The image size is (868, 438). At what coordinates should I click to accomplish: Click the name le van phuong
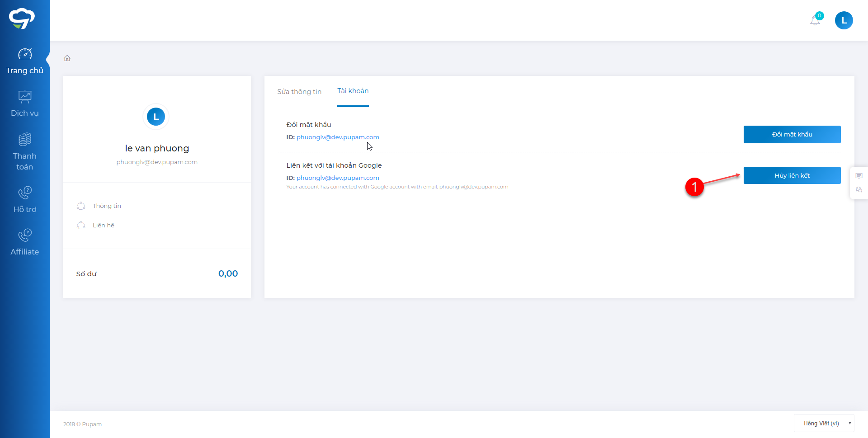(157, 148)
